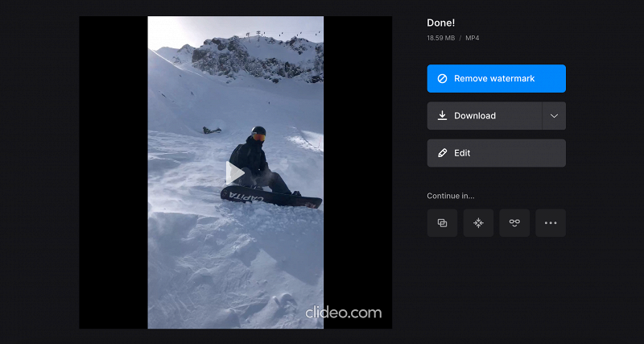The height and width of the screenshot is (344, 644).
Task: Open the meme maker glasses-face icon
Action: point(514,223)
